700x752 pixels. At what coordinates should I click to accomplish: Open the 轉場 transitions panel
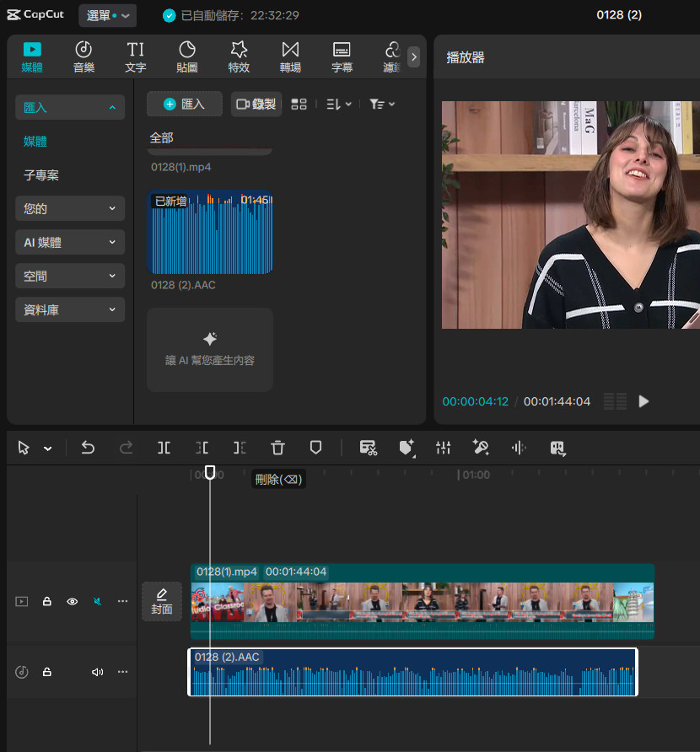[290, 57]
